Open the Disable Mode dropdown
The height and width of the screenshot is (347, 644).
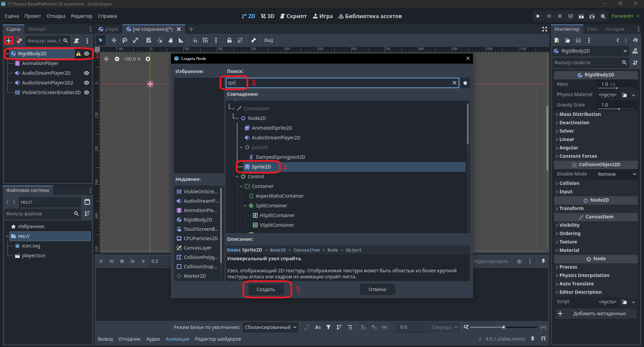(617, 174)
